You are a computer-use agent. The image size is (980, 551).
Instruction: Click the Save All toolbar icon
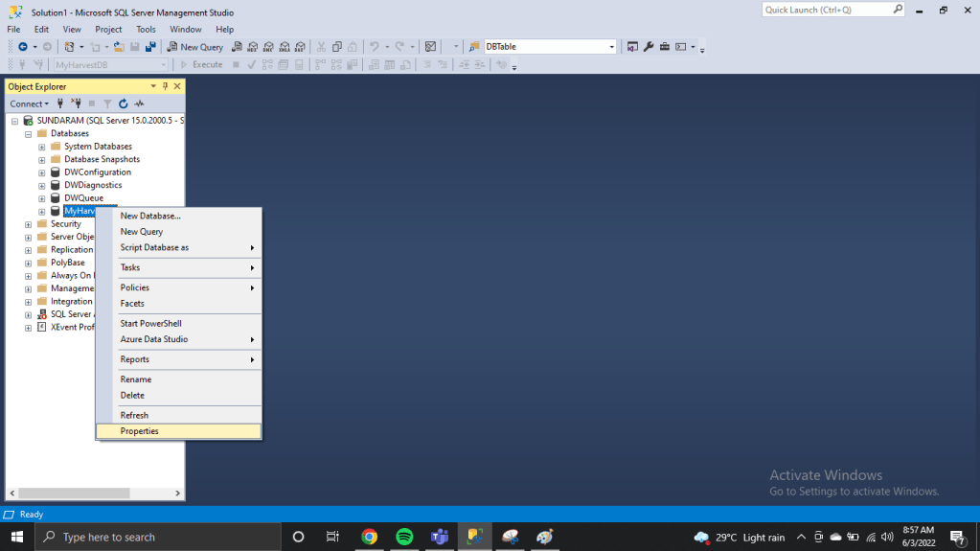point(150,47)
